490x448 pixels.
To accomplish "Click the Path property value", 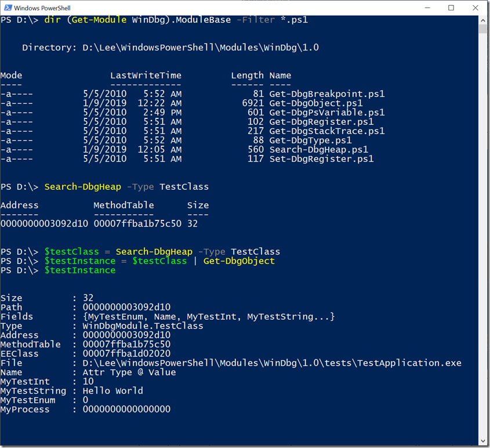I will [126, 308].
